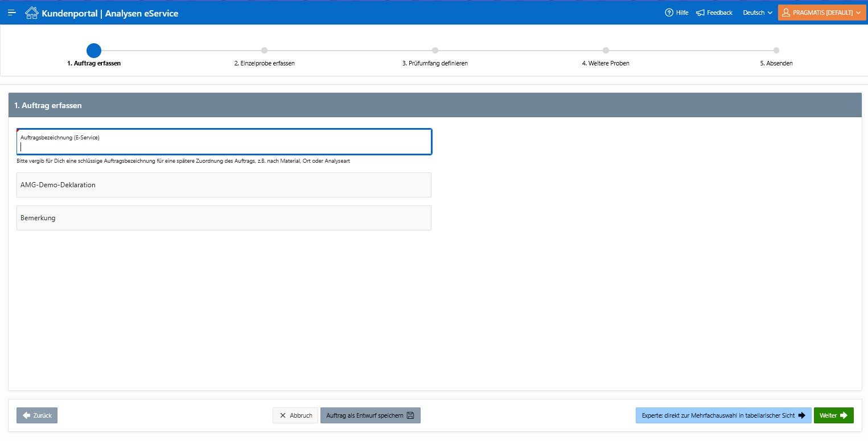Open Hilfe question mark icon
The height and width of the screenshot is (441, 868).
(x=669, y=13)
